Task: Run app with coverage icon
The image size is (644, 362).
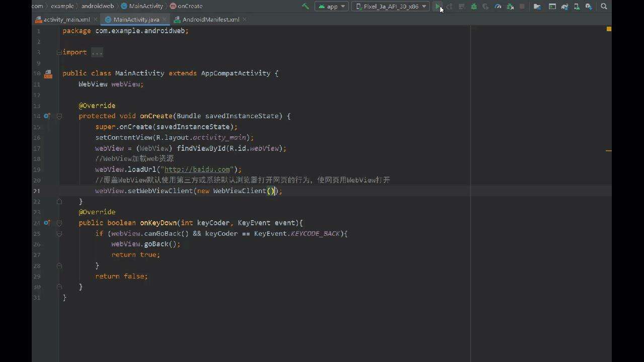Action: click(x=486, y=7)
